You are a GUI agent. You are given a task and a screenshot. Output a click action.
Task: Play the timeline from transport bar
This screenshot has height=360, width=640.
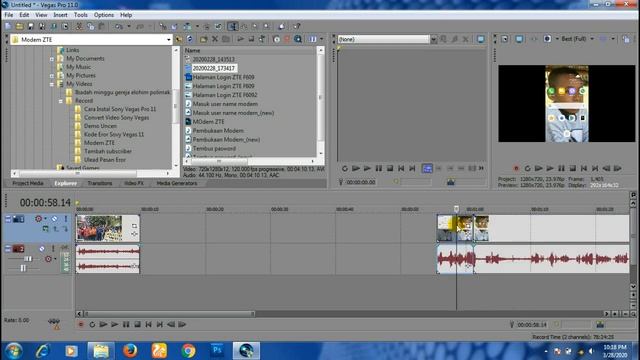[115, 324]
